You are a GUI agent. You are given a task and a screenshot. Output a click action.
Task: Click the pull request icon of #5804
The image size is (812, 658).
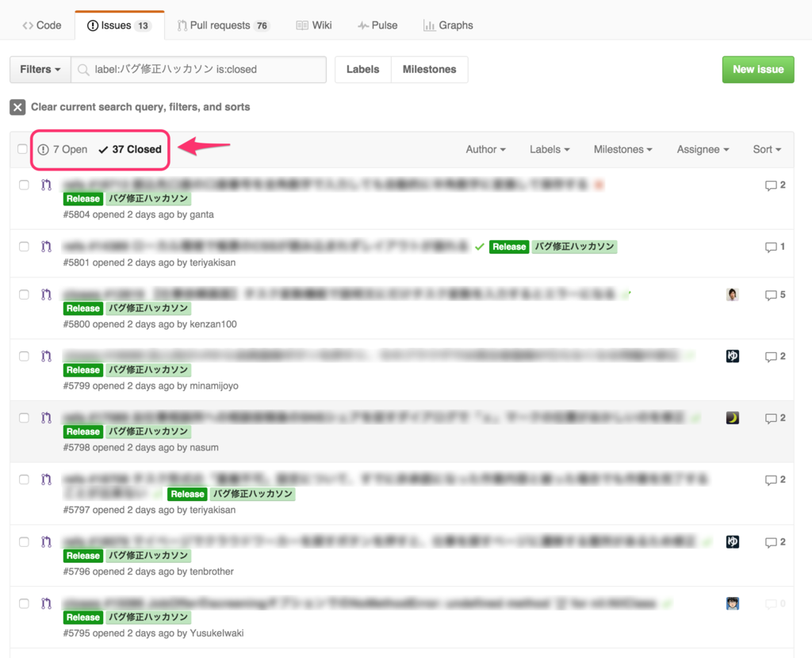47,185
